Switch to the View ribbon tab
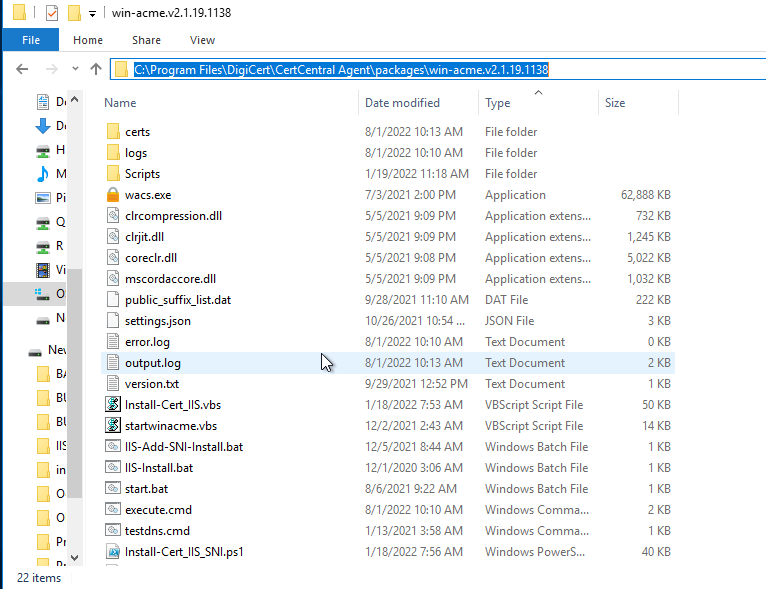This screenshot has height=589, width=766. [202, 40]
